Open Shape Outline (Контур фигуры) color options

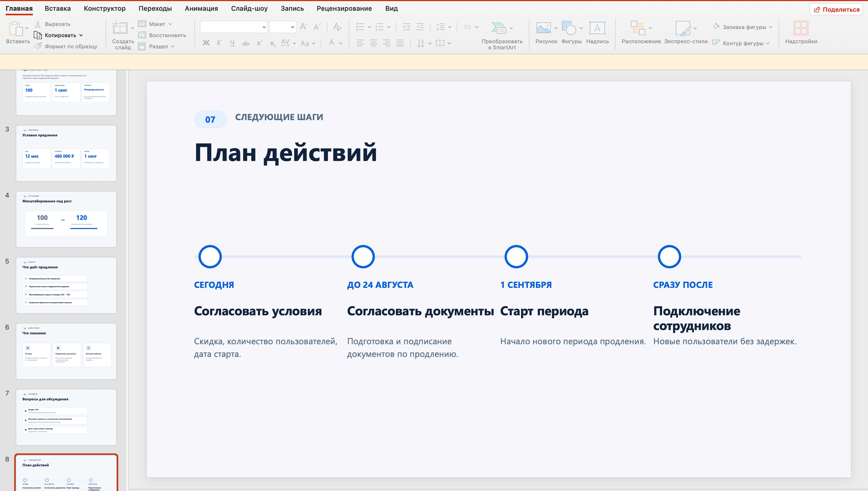click(x=768, y=43)
